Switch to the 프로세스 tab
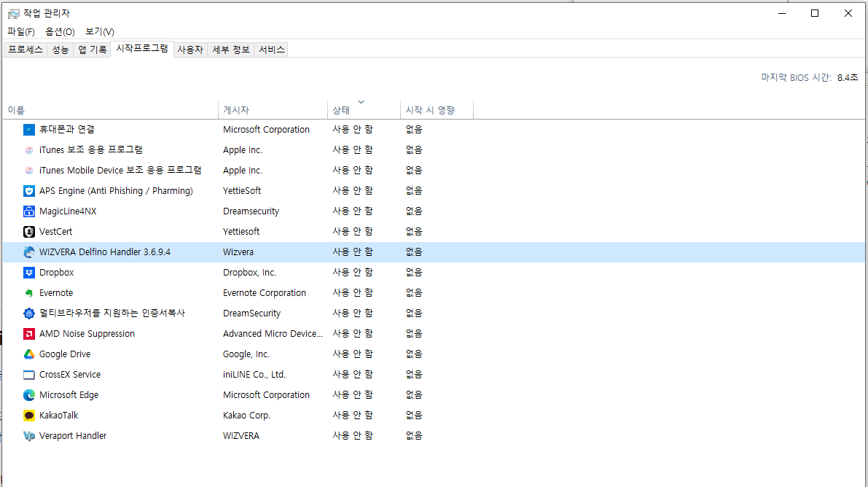This screenshot has height=487, width=868. (x=26, y=50)
